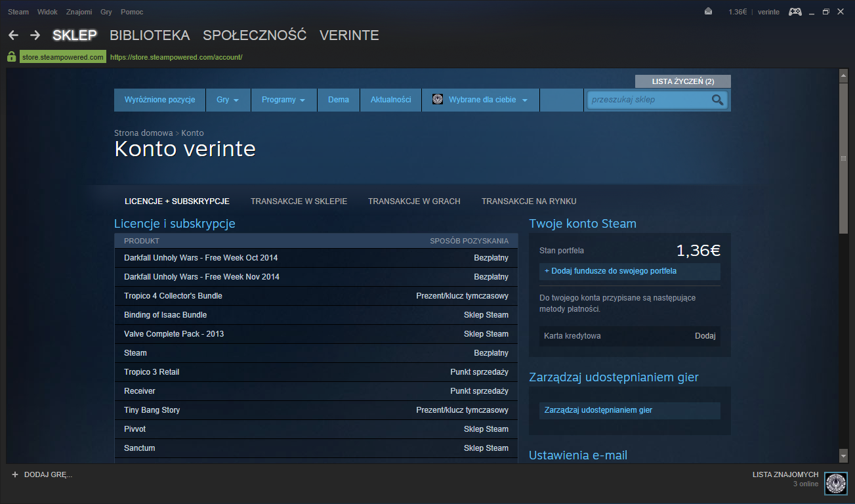Click the store.steampowered.com address badge
Image resolution: width=855 pixels, height=504 pixels.
coord(62,57)
